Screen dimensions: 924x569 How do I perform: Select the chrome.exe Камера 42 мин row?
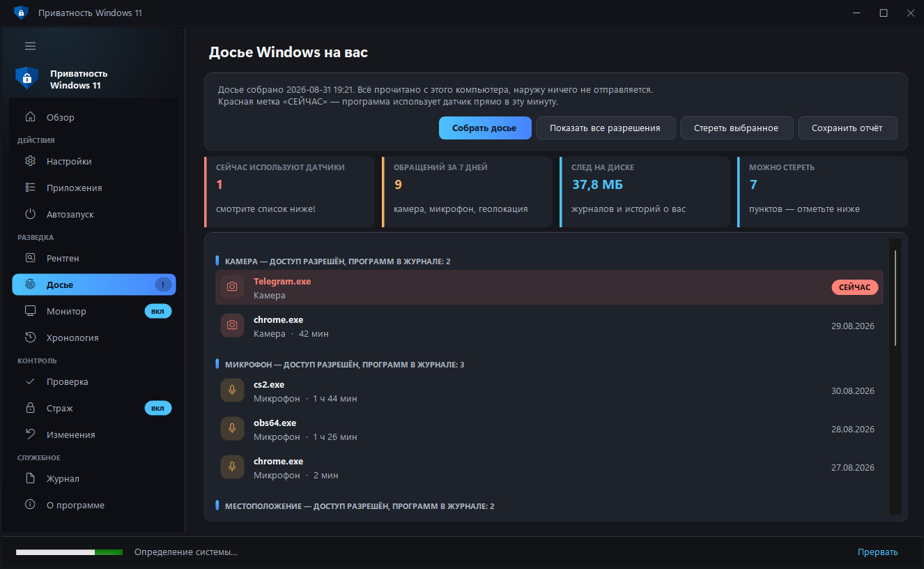pos(549,326)
